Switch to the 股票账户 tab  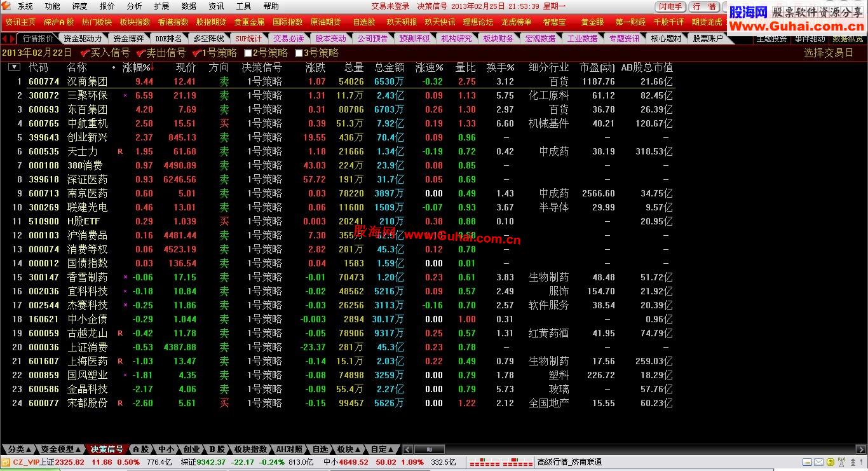[707, 39]
